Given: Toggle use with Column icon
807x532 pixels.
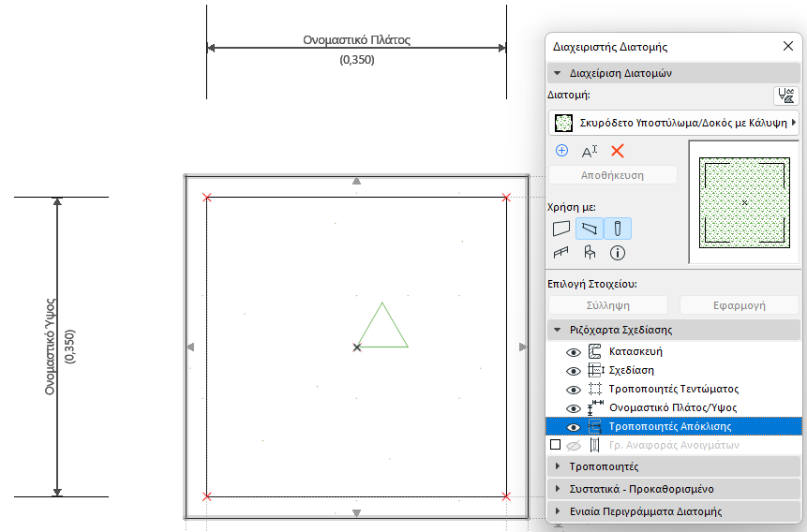Looking at the screenshot, I should click(618, 229).
